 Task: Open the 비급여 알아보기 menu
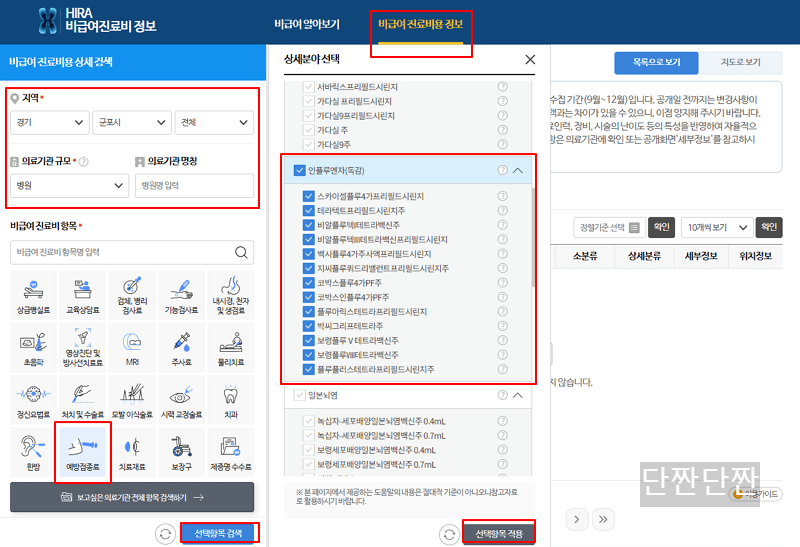pyautogui.click(x=307, y=24)
